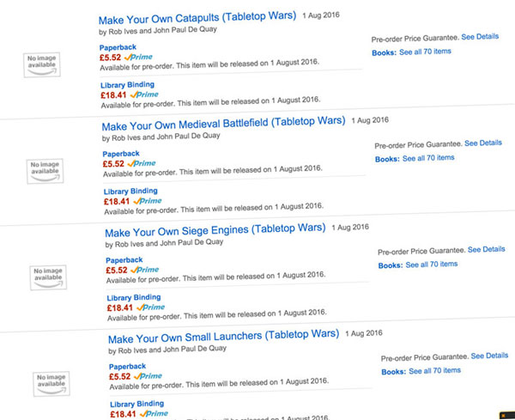Click £18.41 price for Medieval Battlefield Library Binding
The height and width of the screenshot is (420, 515).
click(x=117, y=202)
